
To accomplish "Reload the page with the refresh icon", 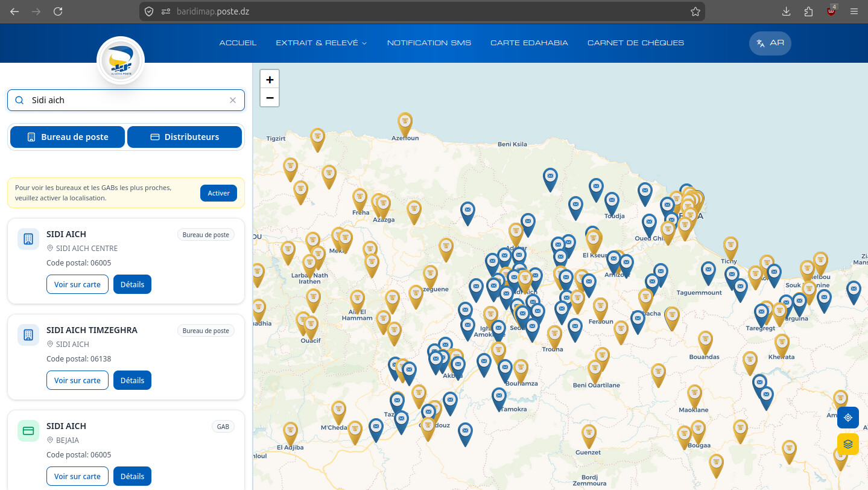I will coord(58,11).
